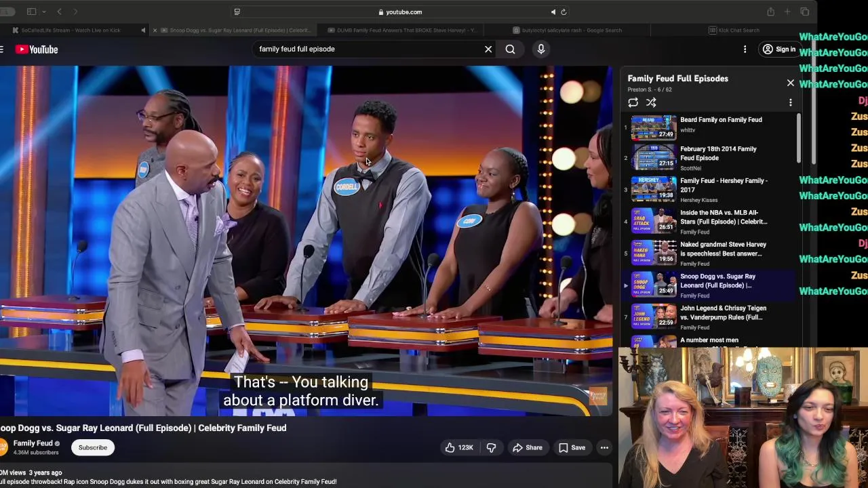Close the Snoop Dogg browser tab

pos(155,30)
